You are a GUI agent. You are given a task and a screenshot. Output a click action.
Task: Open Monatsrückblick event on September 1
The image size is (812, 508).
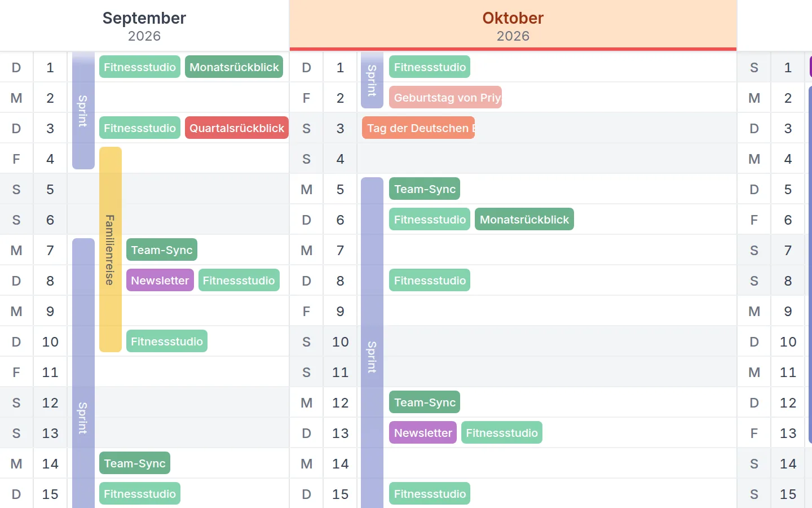(234, 67)
